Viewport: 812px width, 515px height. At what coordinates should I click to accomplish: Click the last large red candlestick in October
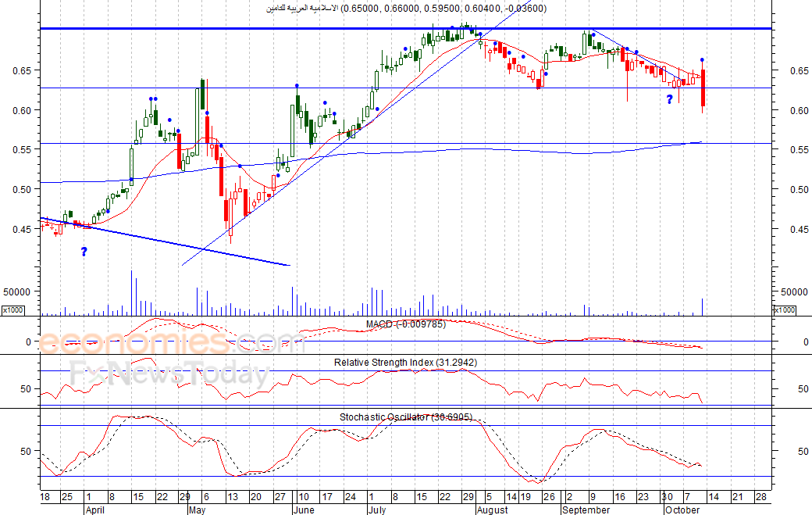click(703, 88)
